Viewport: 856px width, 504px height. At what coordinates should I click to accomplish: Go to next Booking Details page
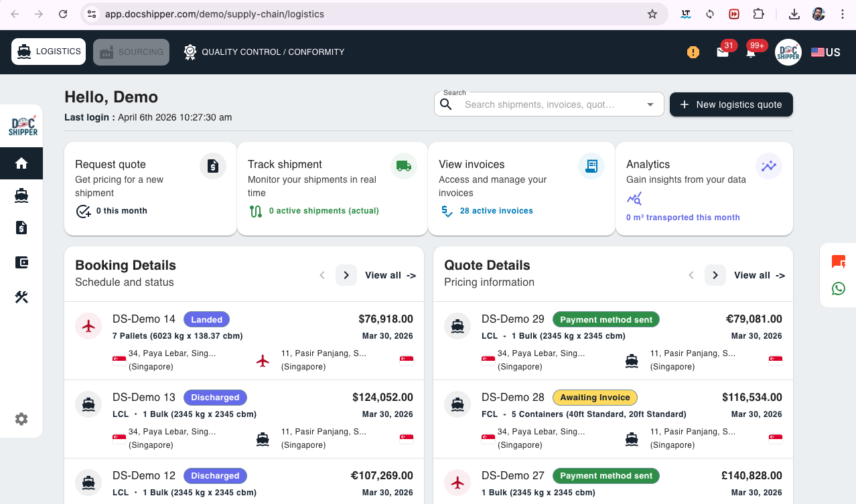coord(346,275)
